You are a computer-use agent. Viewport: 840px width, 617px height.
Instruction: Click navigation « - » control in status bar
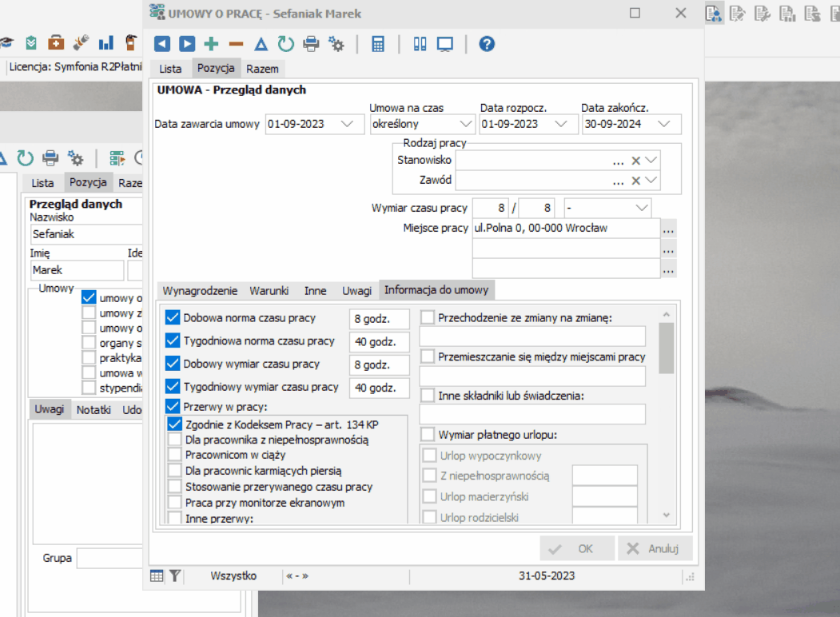click(x=297, y=576)
